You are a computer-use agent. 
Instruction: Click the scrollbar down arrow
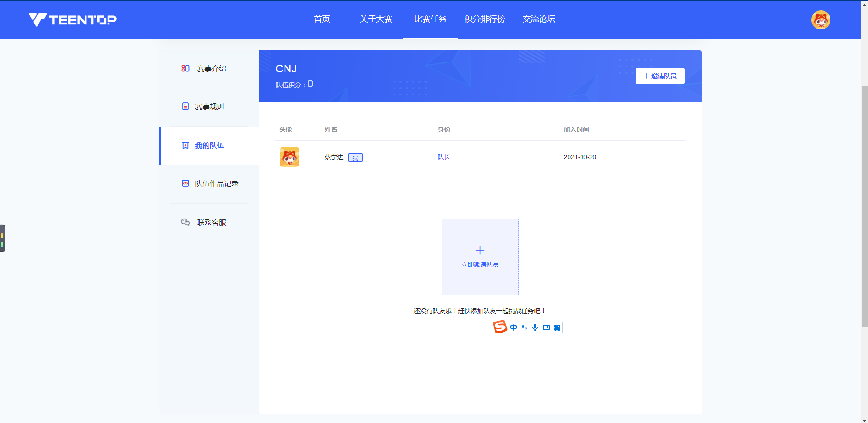coord(864,420)
